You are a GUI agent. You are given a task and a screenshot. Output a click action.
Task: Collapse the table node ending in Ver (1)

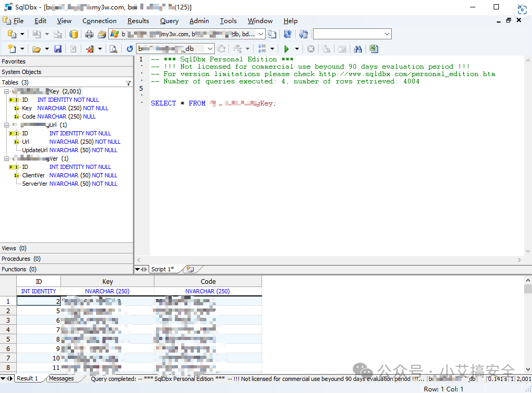click(x=6, y=158)
